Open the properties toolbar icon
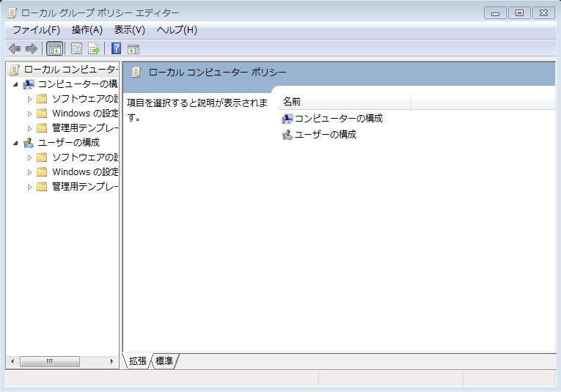 pos(76,48)
